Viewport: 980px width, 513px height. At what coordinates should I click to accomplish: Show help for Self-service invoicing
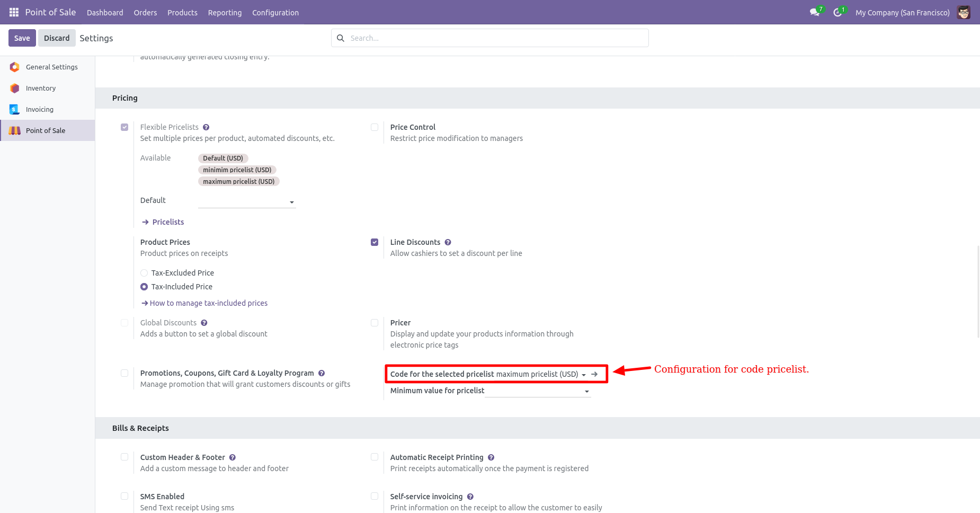tap(470, 497)
